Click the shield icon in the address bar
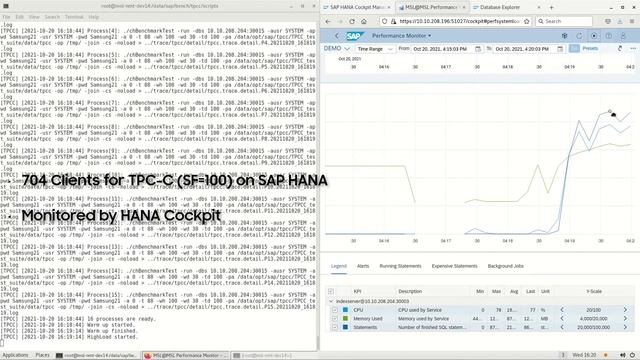 384,21
